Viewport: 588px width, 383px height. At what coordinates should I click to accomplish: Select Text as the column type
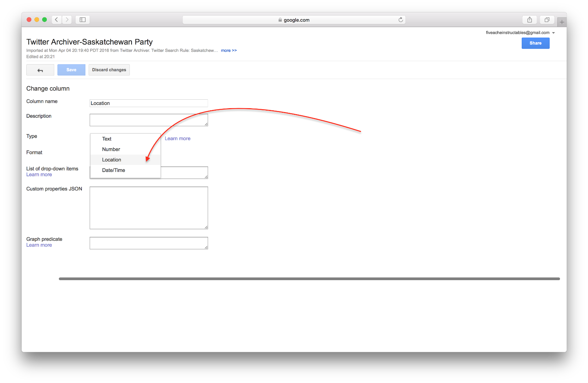[x=106, y=139]
